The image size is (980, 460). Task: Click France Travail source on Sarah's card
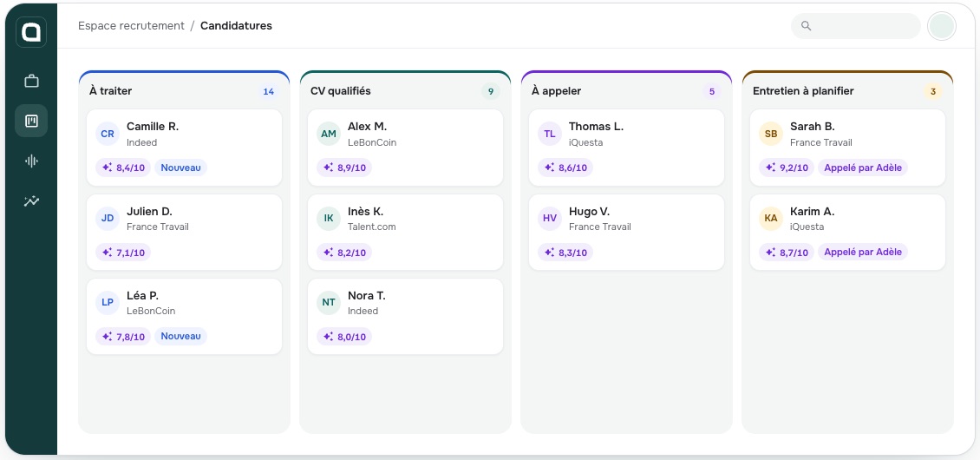coord(821,142)
